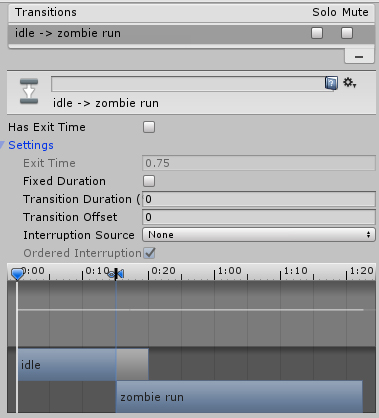Click the Has Exit Time label

coord(47,127)
